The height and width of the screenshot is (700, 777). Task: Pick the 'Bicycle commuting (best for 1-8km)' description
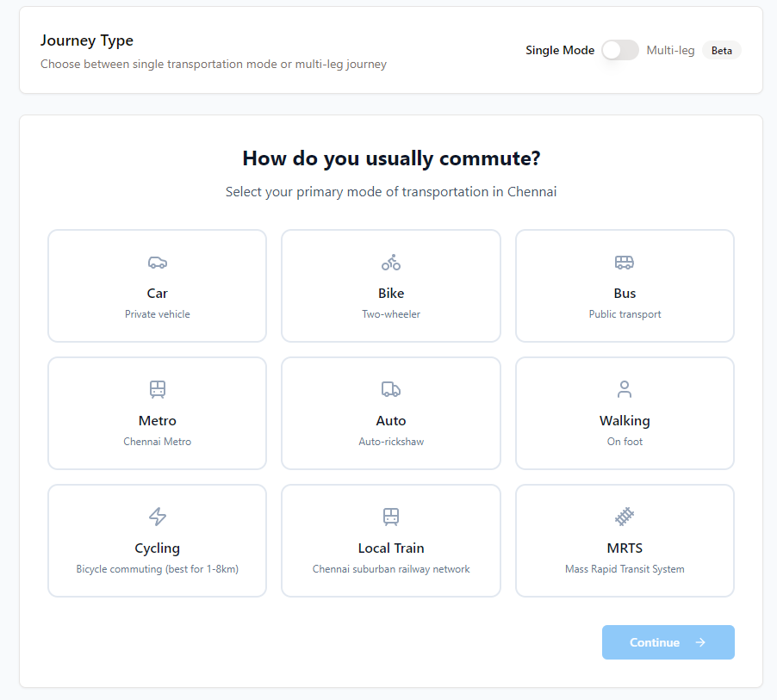[157, 569]
